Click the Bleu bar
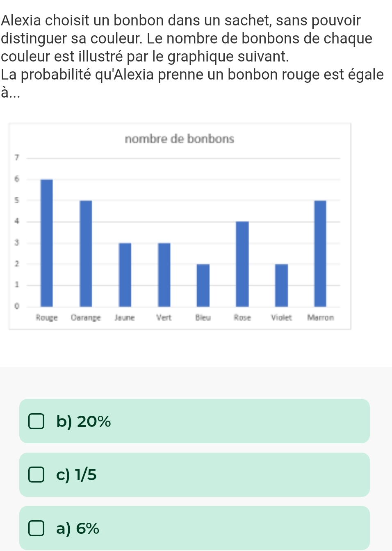 tap(203, 285)
